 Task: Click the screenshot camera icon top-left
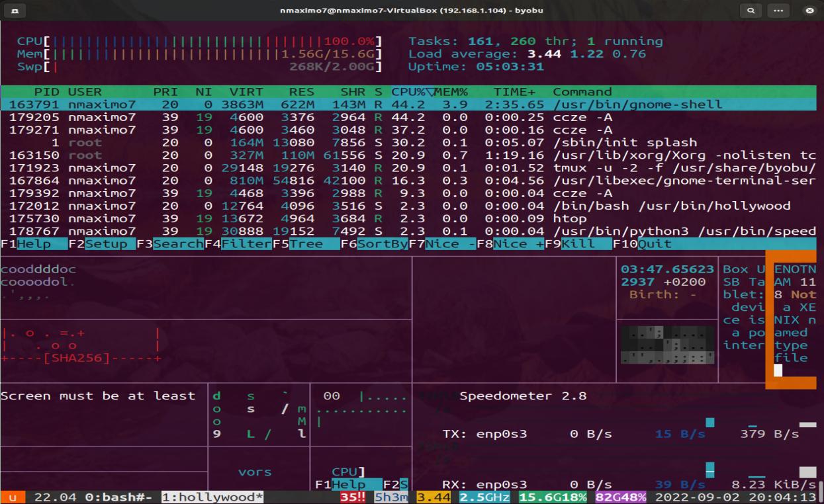click(15, 11)
